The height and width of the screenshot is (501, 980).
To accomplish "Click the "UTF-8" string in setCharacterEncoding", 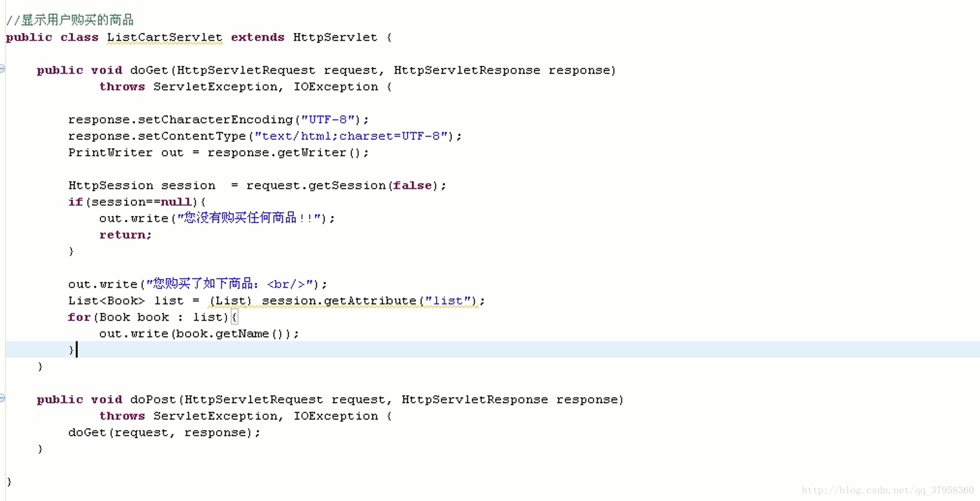I will pyautogui.click(x=328, y=120).
